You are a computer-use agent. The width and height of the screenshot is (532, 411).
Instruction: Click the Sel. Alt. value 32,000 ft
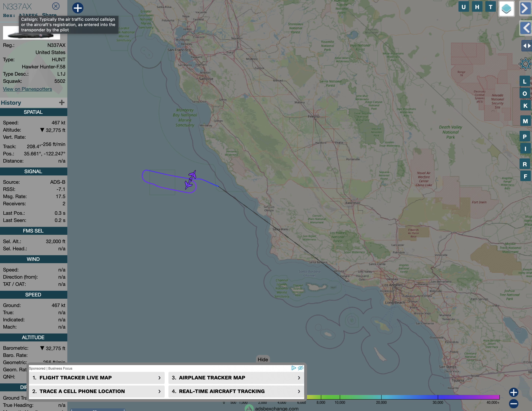point(56,241)
